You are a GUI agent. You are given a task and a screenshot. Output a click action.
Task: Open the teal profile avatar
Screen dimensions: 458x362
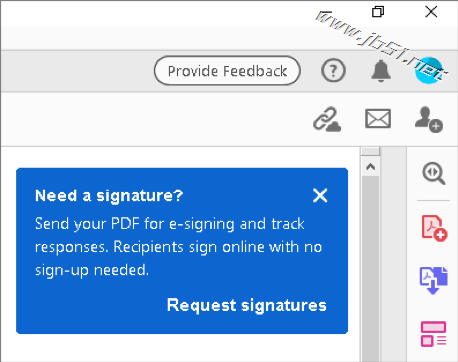(429, 70)
